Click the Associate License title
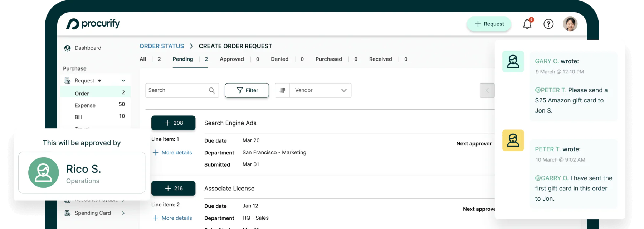The image size is (644, 229). (x=229, y=189)
